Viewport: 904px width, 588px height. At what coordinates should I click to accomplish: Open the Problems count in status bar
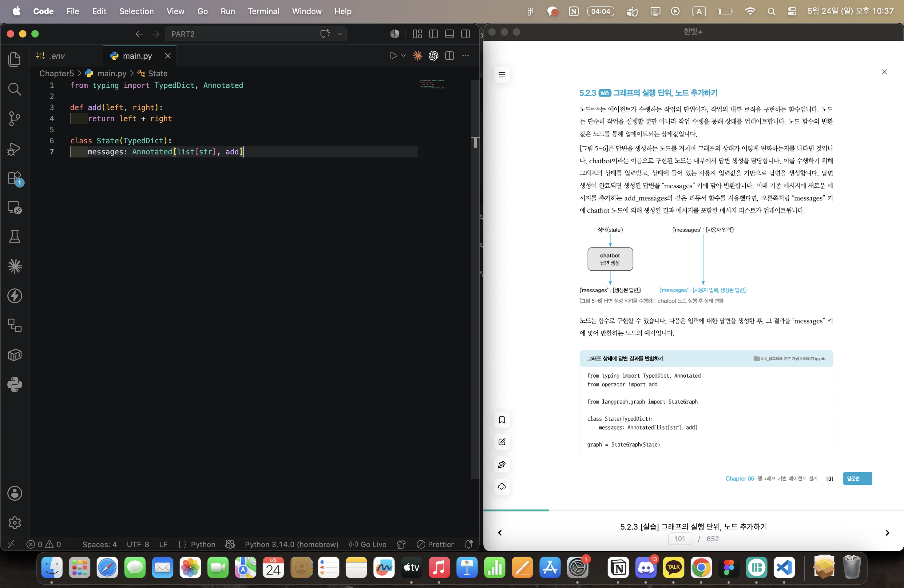43,544
